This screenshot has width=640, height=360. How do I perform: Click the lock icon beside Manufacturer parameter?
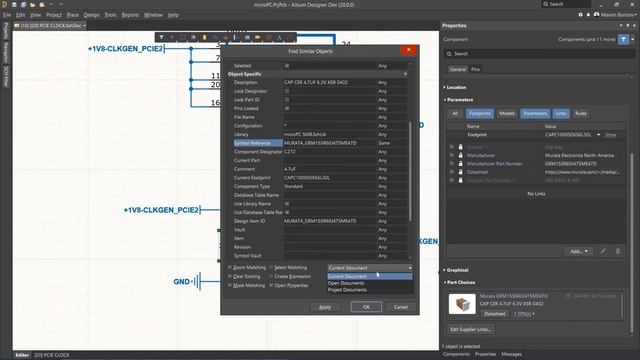[x=460, y=155]
